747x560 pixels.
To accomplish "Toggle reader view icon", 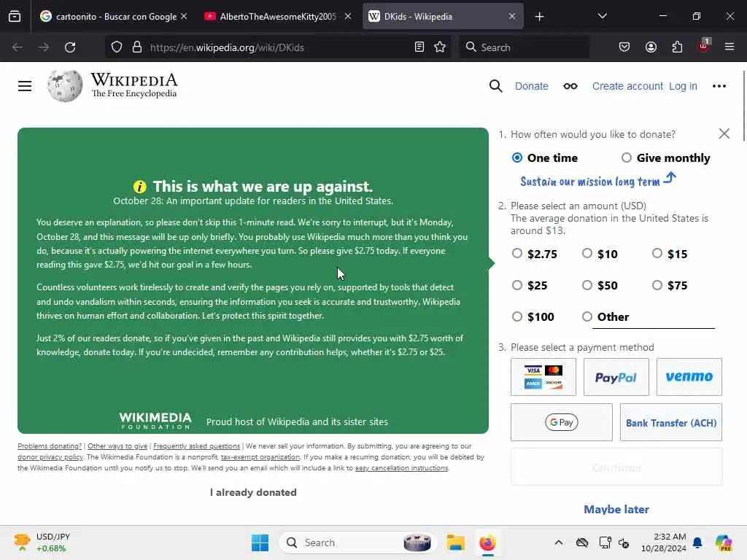I will pos(419,47).
